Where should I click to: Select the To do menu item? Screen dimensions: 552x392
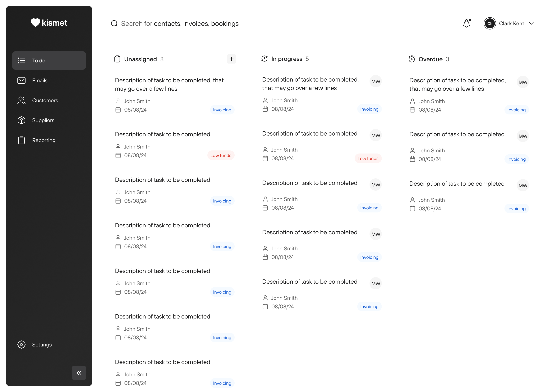click(49, 61)
